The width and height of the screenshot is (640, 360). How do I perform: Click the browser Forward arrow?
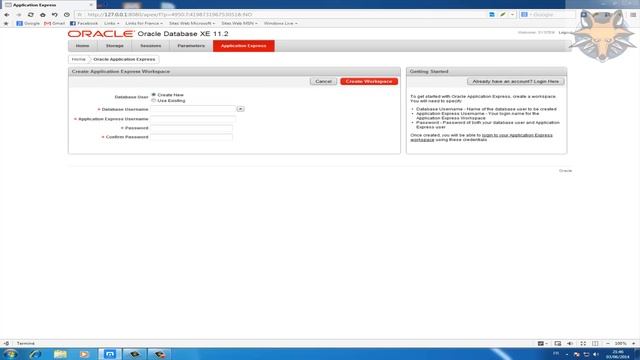coord(19,15)
